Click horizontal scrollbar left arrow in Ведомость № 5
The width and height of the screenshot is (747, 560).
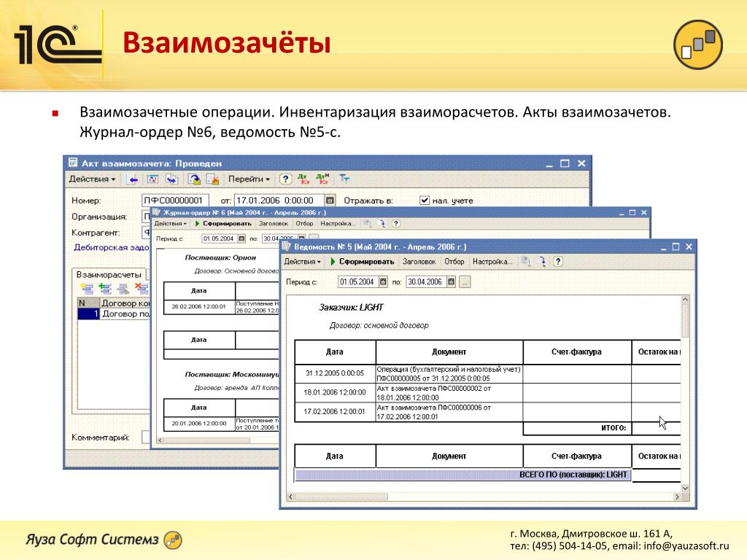point(290,497)
